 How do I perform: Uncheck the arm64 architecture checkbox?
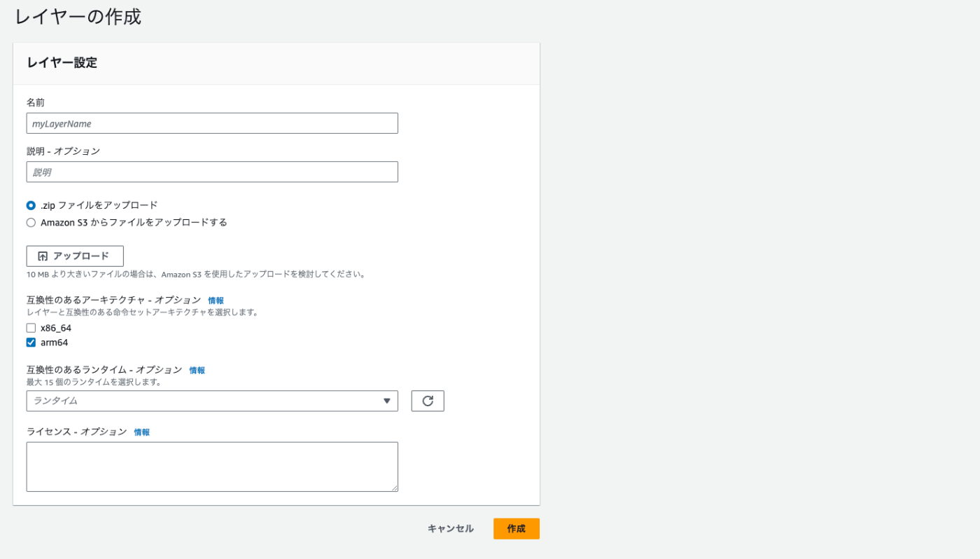pyautogui.click(x=31, y=343)
